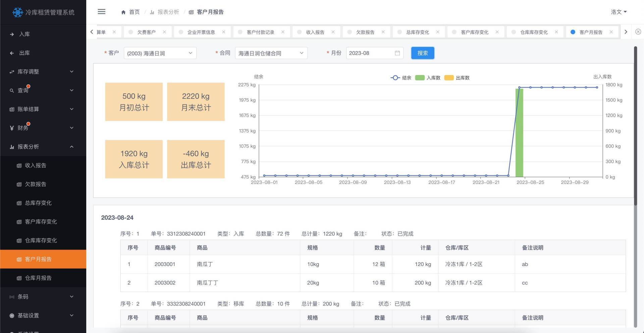Click the 条码 barcode icon in sidebar

point(11,296)
